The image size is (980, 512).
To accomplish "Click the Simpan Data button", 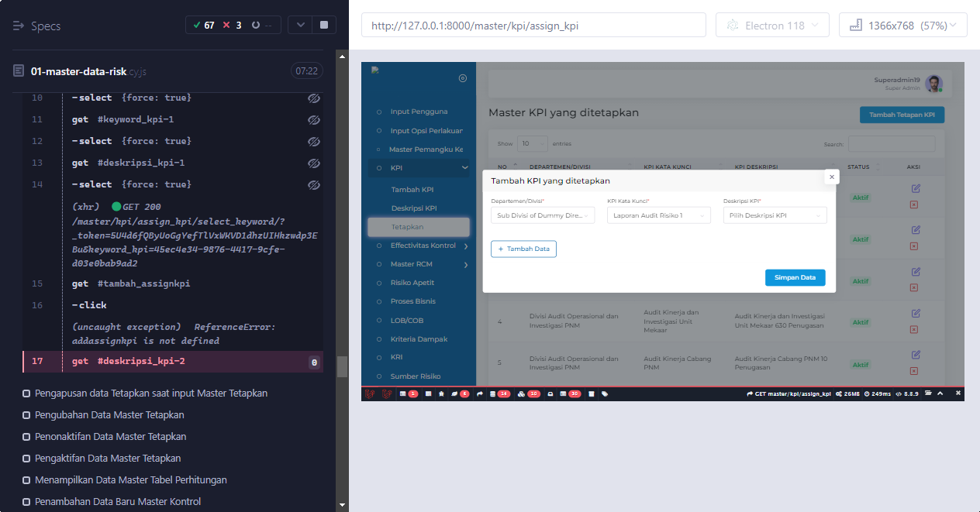I will click(x=795, y=277).
